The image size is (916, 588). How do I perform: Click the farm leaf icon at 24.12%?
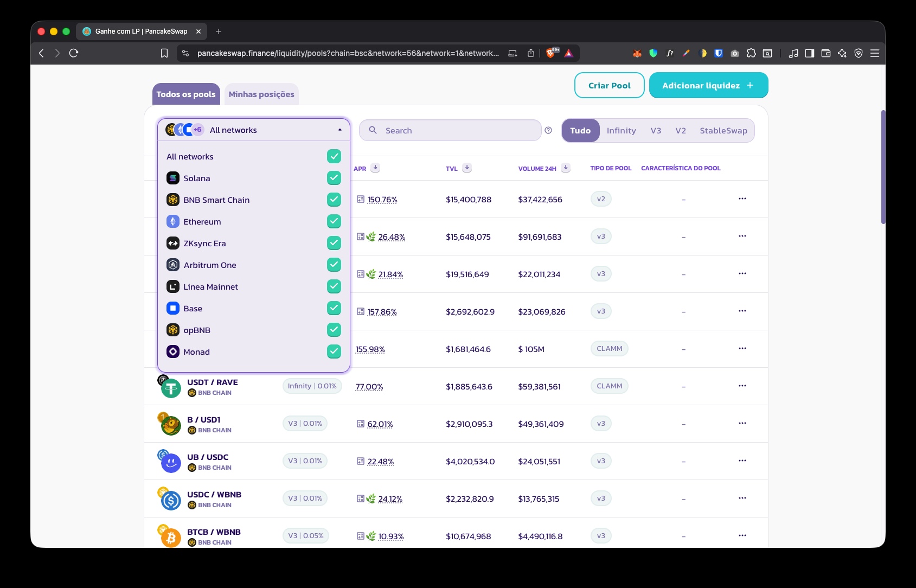(371, 498)
